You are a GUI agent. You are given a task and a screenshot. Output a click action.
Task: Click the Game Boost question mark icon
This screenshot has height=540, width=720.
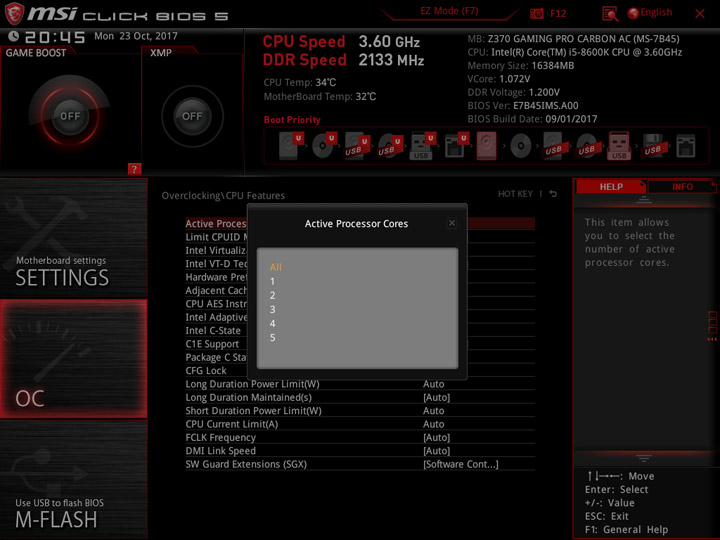(134, 169)
